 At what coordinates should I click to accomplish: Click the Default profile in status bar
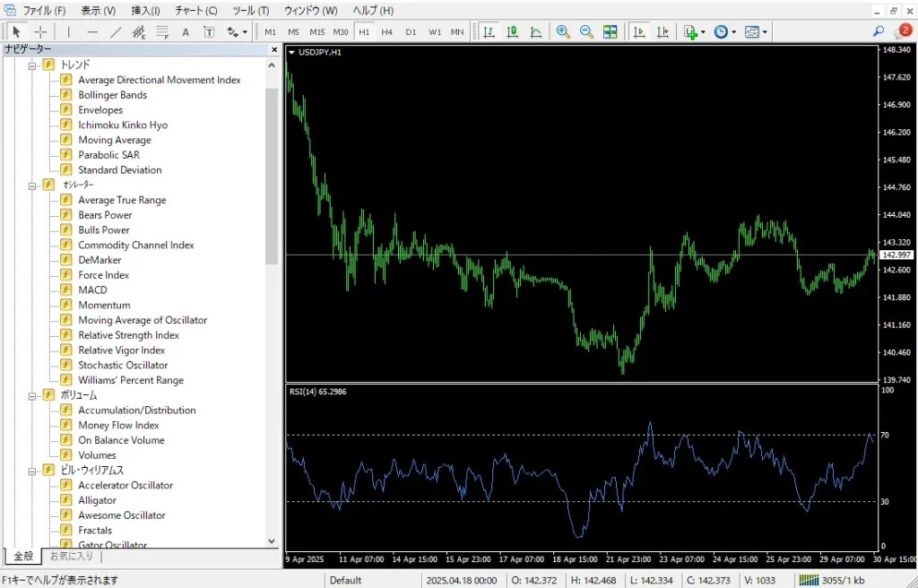click(x=345, y=581)
